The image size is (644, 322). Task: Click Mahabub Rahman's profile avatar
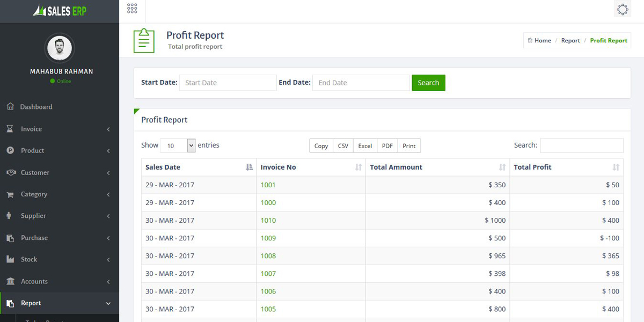(x=60, y=48)
